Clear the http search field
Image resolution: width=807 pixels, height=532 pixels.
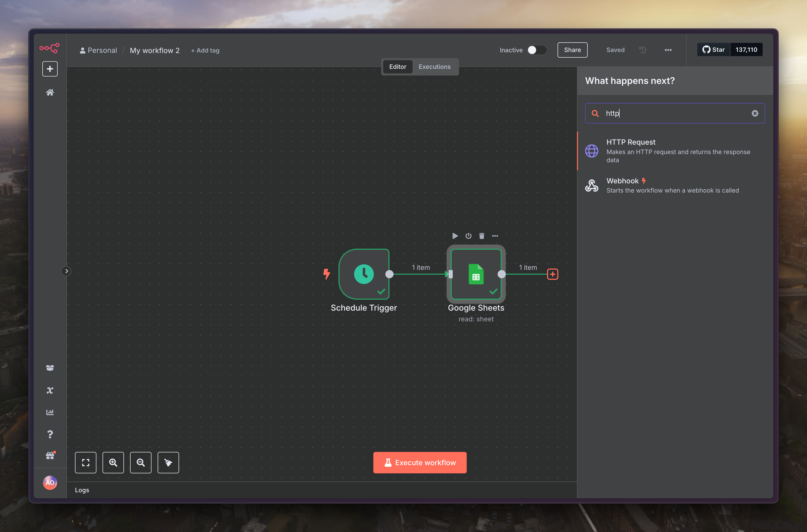[x=755, y=113]
